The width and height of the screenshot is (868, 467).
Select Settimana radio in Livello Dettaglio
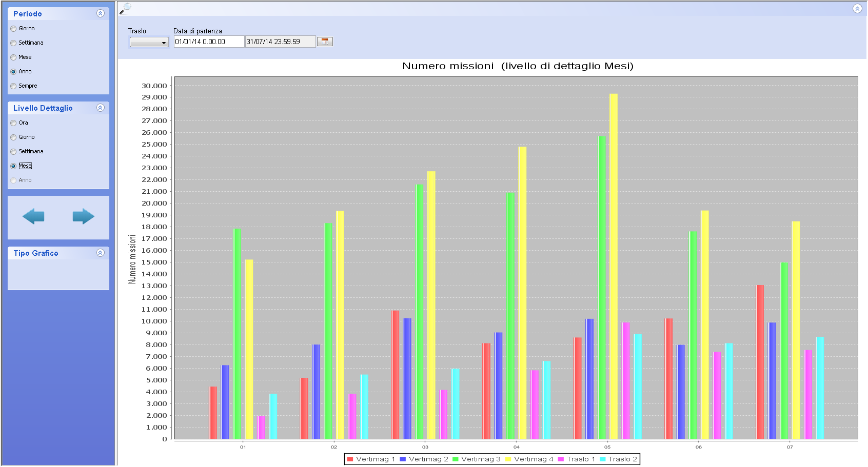point(13,152)
